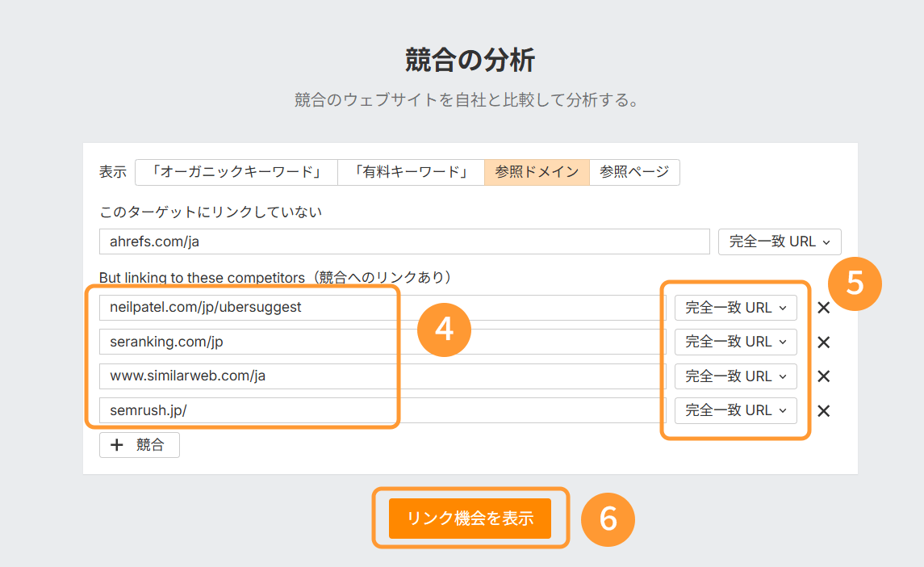The width and height of the screenshot is (924, 567).
Task: Remove the www.similarweb.com/ja competitor row
Action: 823,376
